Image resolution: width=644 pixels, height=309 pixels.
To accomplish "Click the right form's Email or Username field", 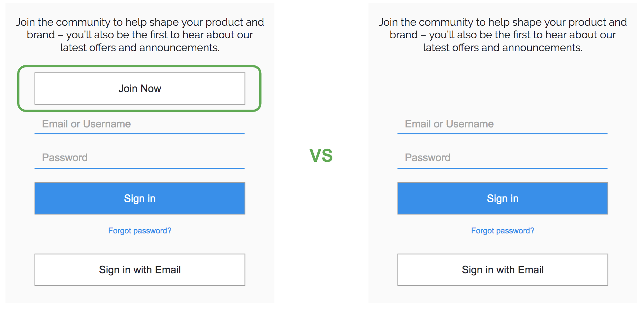I will (502, 124).
